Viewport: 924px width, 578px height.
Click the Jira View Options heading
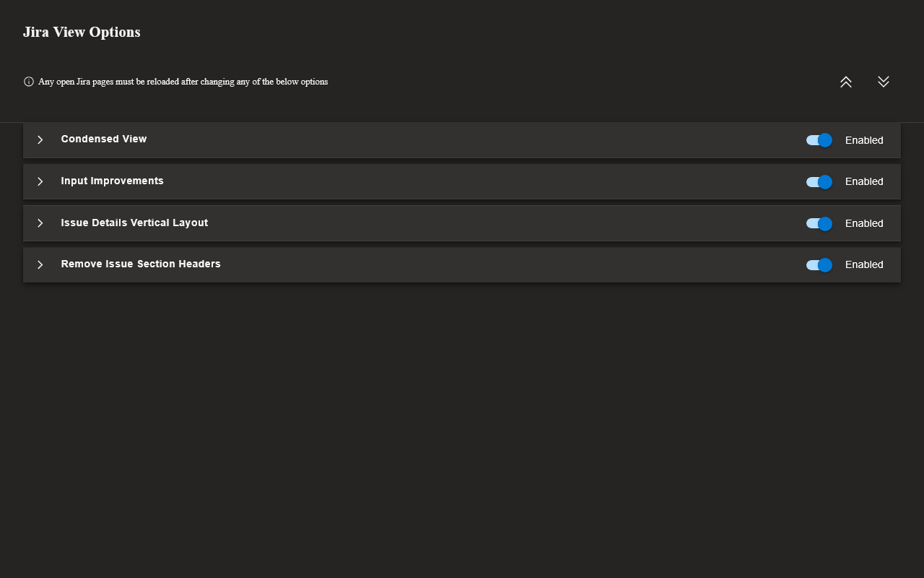pos(82,32)
